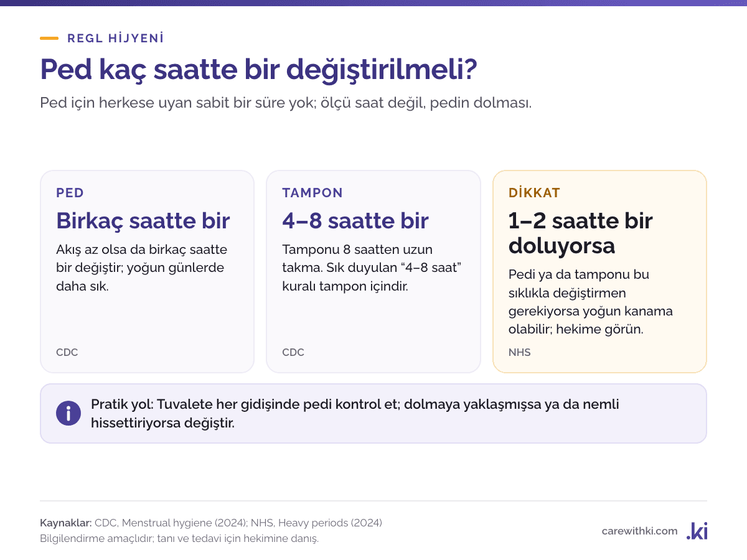Click the CDC source under the TAMPON card
This screenshot has width=747, height=560.
[293, 352]
